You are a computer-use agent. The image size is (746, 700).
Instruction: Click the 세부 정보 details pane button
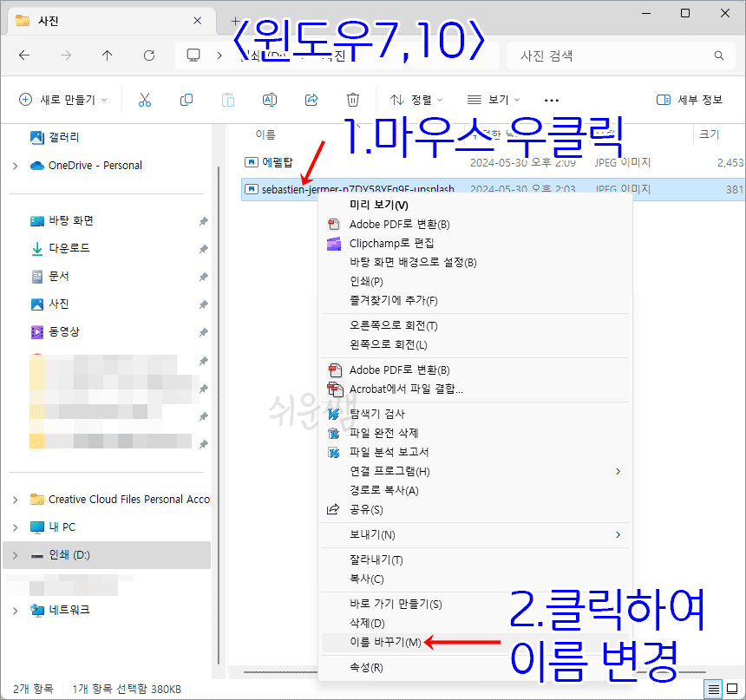click(690, 99)
